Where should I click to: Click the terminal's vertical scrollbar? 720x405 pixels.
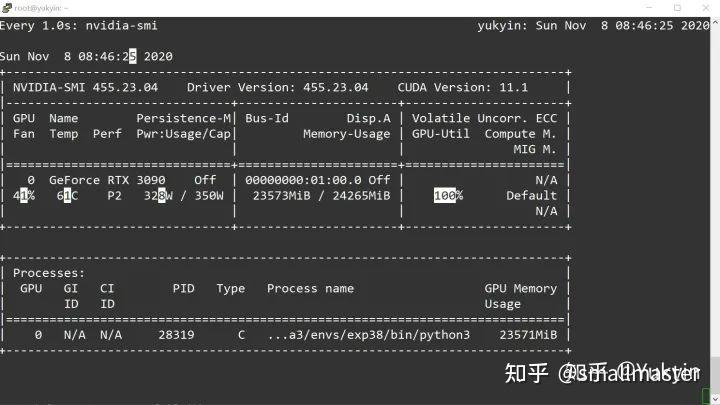(714, 200)
